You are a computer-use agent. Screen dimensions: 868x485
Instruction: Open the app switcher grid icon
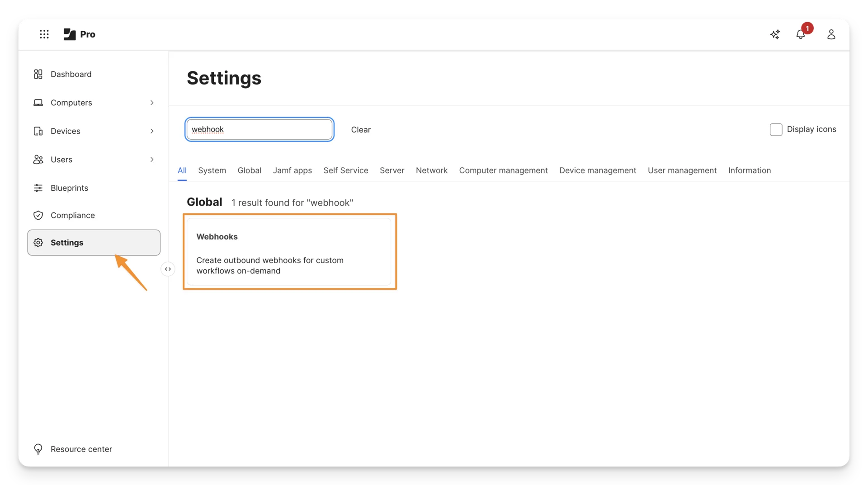pyautogui.click(x=44, y=34)
